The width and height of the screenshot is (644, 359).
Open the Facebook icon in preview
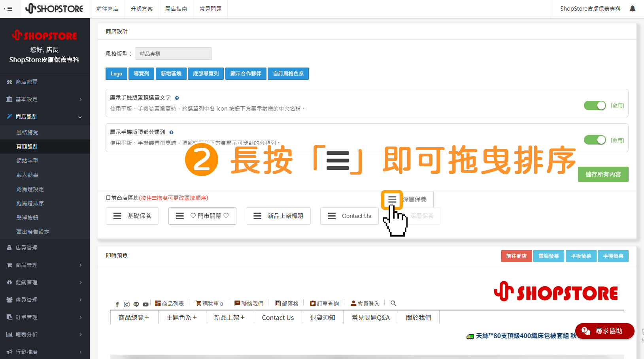pyautogui.click(x=117, y=304)
